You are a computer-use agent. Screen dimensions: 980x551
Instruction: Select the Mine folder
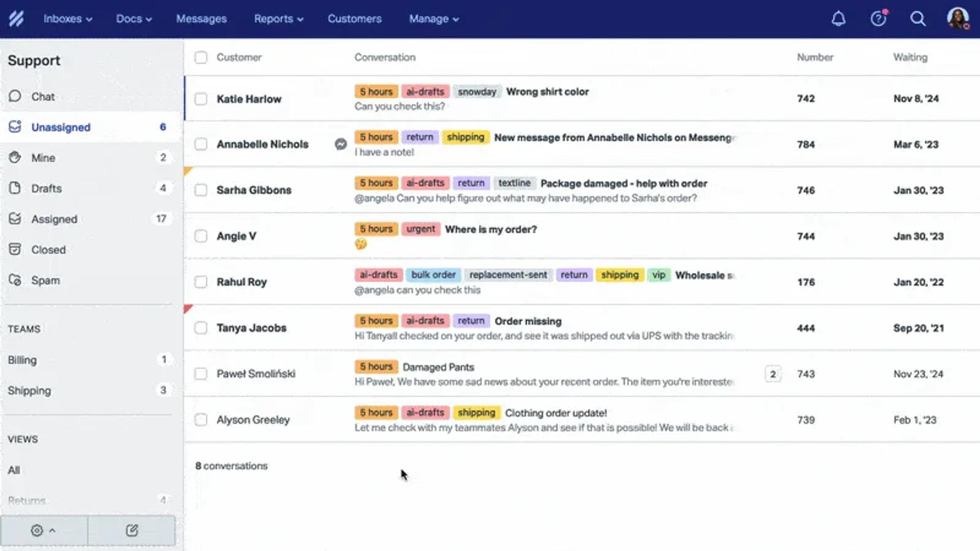tap(91, 157)
